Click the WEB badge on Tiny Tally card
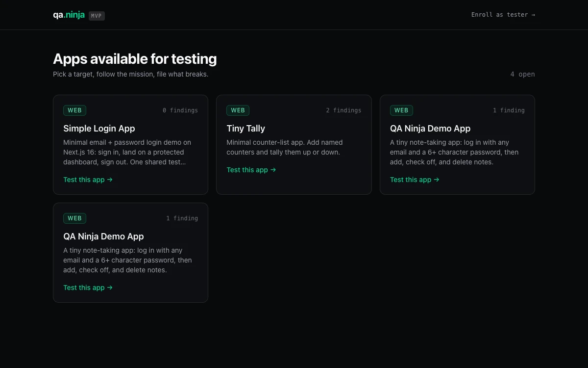 coord(238,110)
